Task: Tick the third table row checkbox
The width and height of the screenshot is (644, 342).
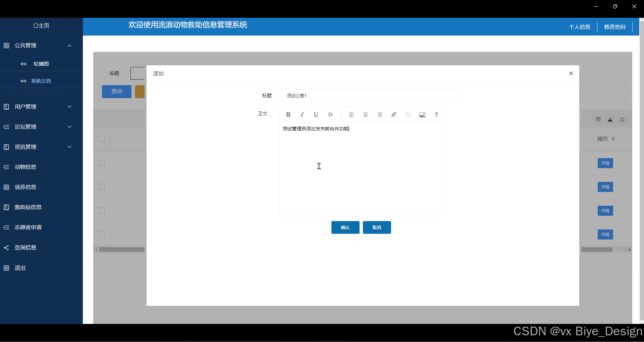Action: coord(102,210)
